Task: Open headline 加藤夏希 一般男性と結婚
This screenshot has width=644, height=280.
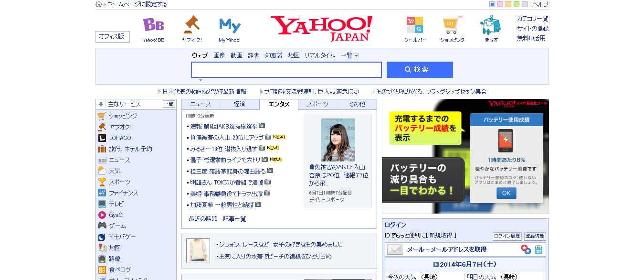Action: click(x=222, y=205)
